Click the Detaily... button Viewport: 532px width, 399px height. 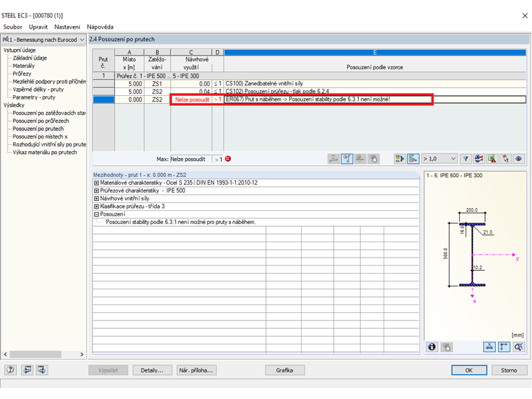coord(152,370)
